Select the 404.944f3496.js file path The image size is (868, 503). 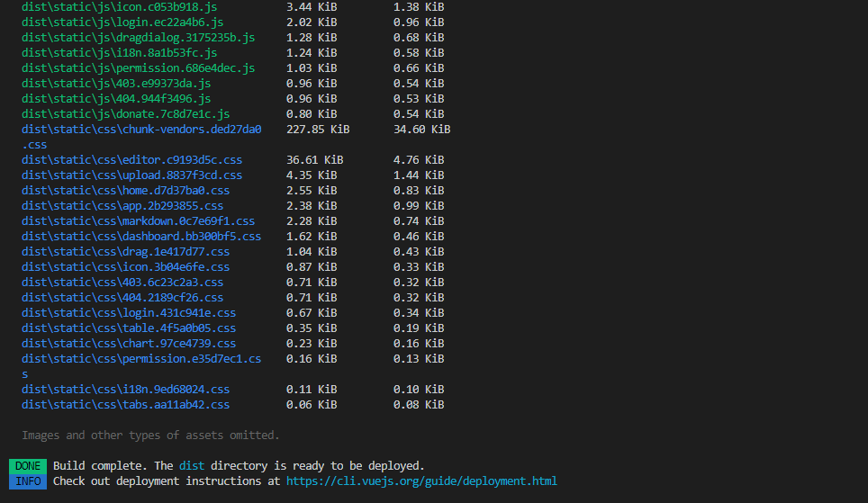116,99
